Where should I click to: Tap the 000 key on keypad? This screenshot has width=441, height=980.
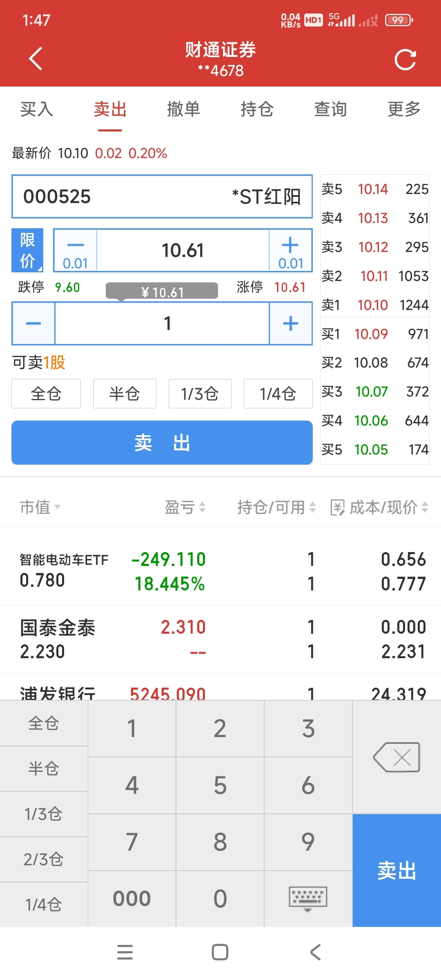click(x=132, y=899)
